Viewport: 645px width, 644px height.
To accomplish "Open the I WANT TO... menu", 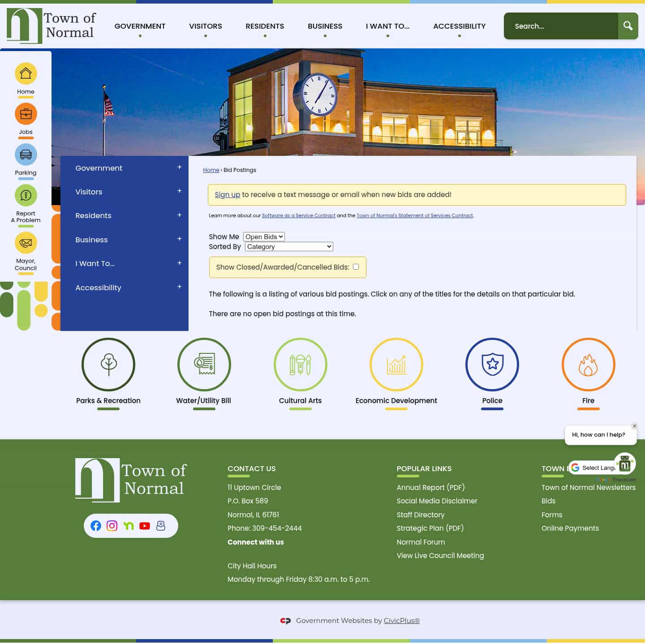I will click(387, 26).
